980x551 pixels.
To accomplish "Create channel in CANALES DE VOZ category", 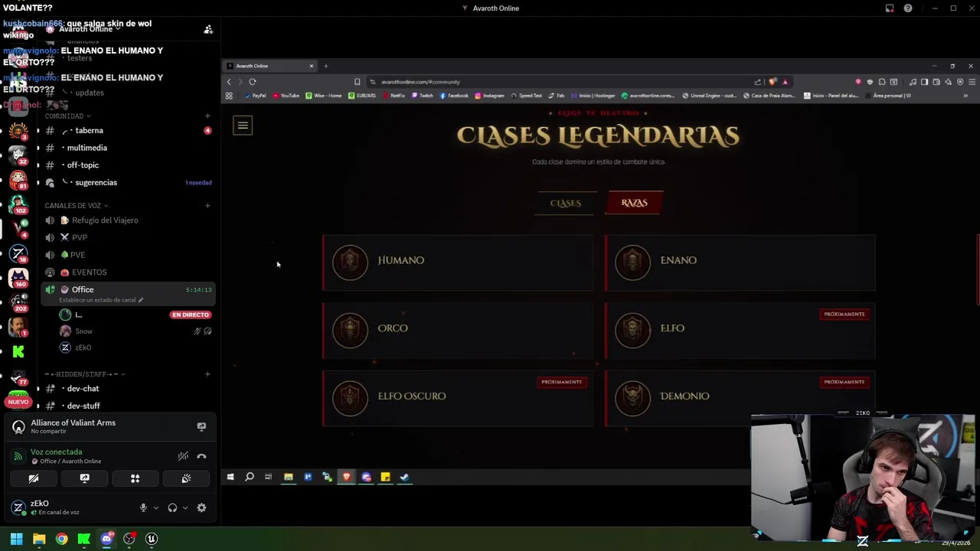I will [x=207, y=206].
